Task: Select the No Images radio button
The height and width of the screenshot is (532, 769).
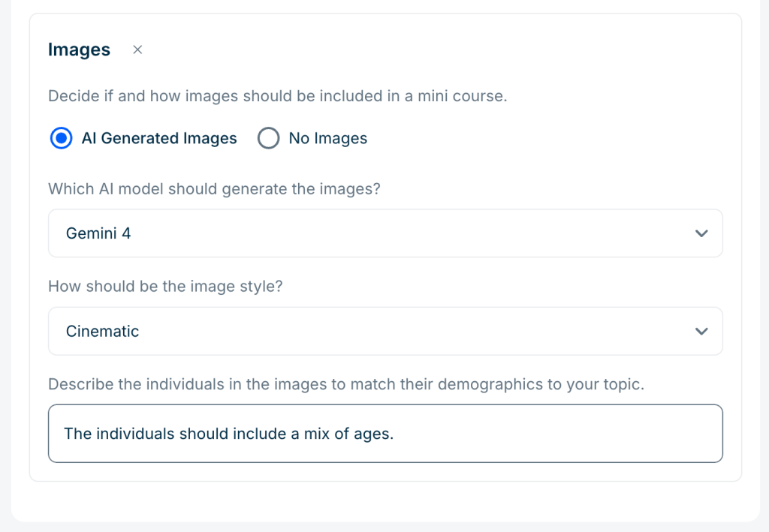Action: tap(268, 138)
